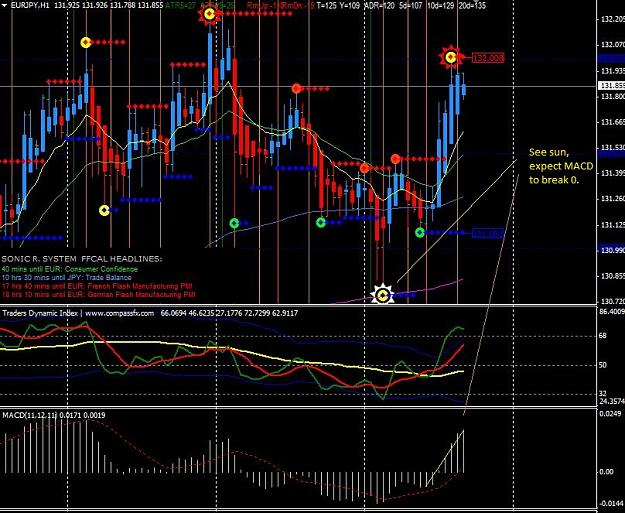Screen dimensions: 625x513
Task: Click the yellow circle marker followed by blue dots
Action: [x=104, y=210]
